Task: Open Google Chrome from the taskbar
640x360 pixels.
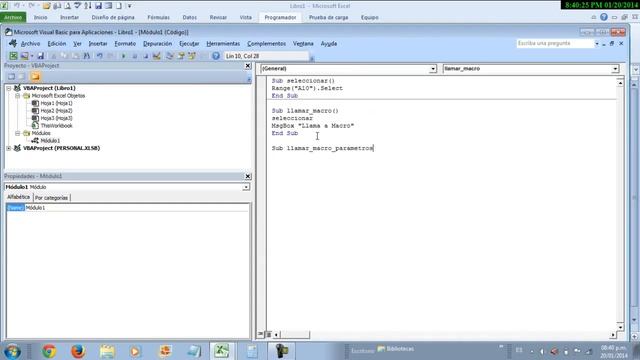Action: [49, 351]
